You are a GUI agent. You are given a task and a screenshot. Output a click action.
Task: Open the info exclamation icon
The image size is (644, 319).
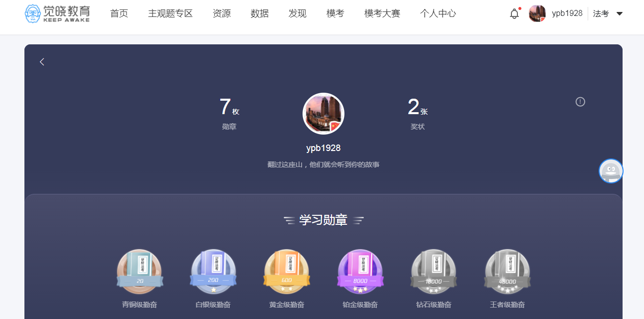(580, 102)
